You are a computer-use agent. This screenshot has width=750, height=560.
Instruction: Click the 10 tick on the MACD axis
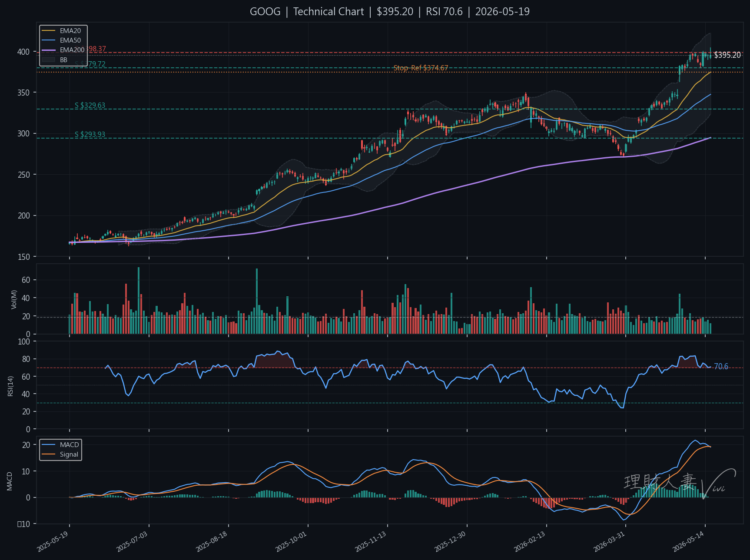(x=26, y=471)
